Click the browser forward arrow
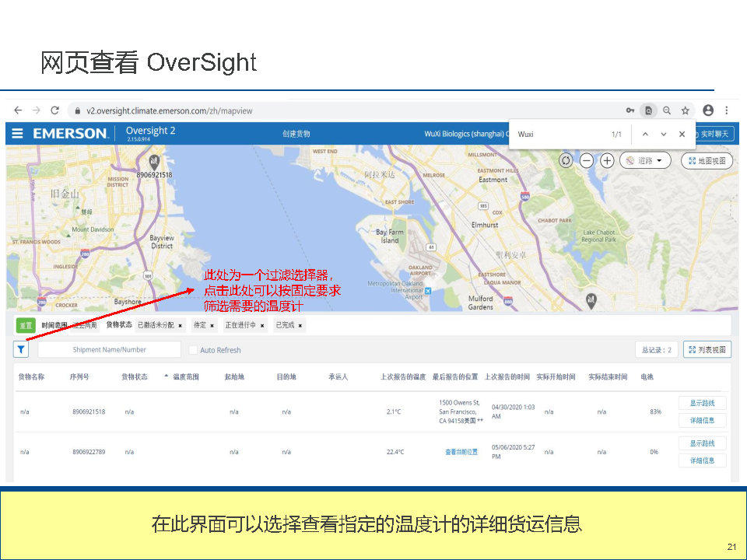The height and width of the screenshot is (560, 747). click(37, 110)
